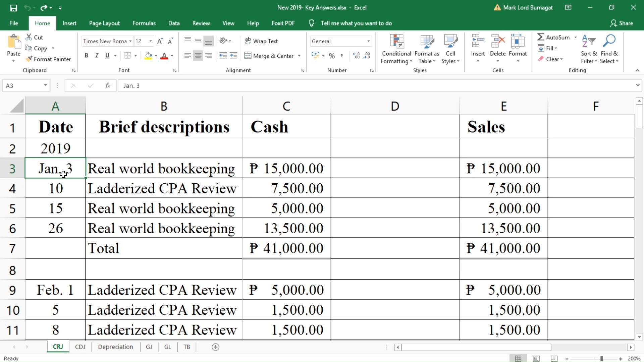
Task: Click the Insert Function fx icon
Action: click(x=107, y=85)
